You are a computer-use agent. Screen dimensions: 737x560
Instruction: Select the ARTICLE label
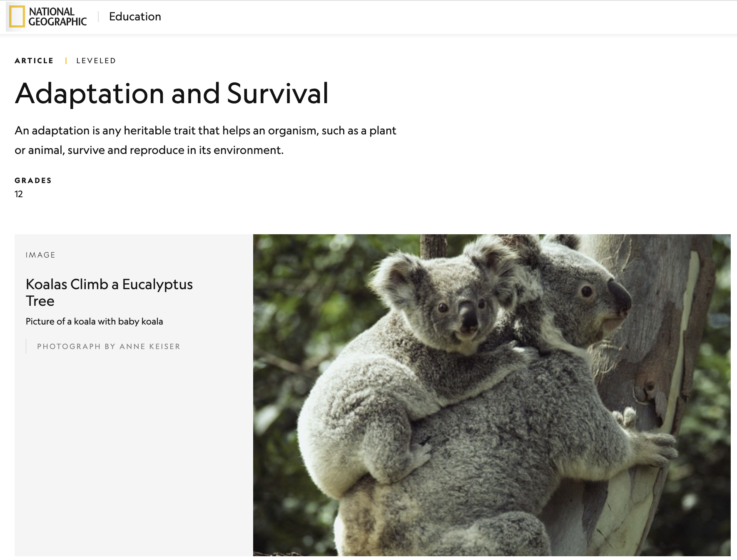34,61
